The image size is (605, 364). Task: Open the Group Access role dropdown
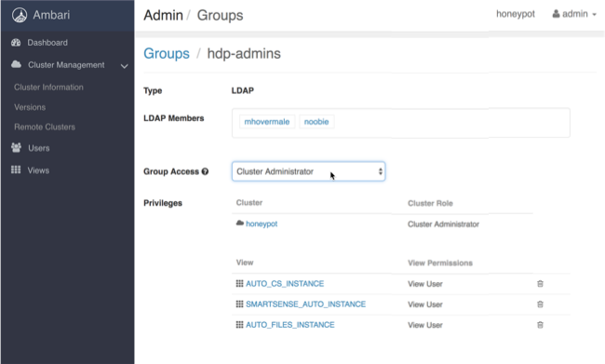click(x=308, y=171)
